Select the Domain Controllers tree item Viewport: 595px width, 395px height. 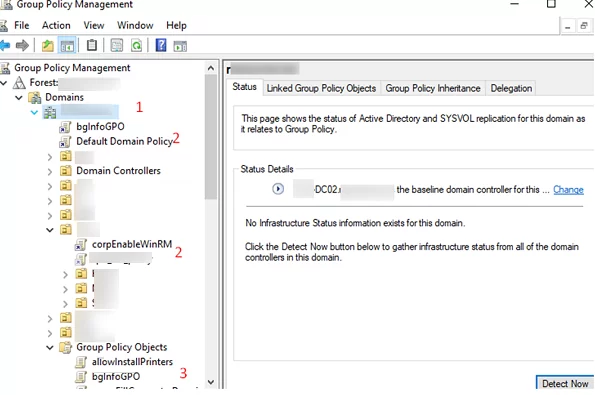pyautogui.click(x=118, y=171)
